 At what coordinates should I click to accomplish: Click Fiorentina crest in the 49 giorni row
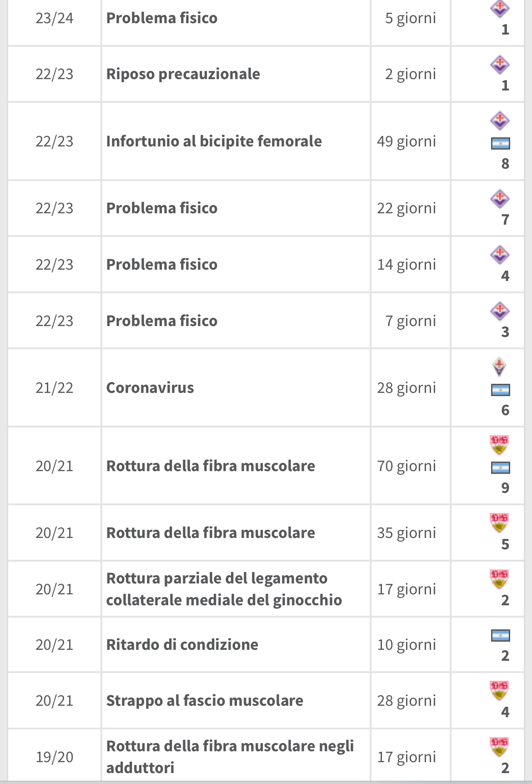(500, 121)
